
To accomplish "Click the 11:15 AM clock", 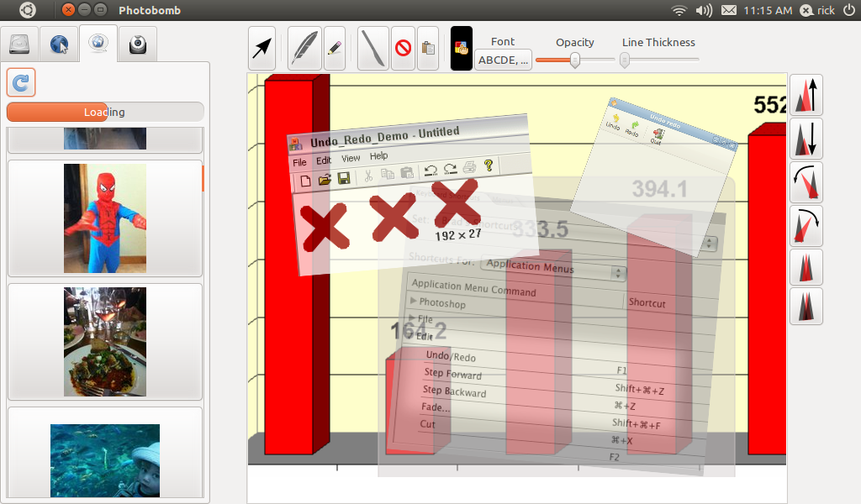I will [x=768, y=10].
